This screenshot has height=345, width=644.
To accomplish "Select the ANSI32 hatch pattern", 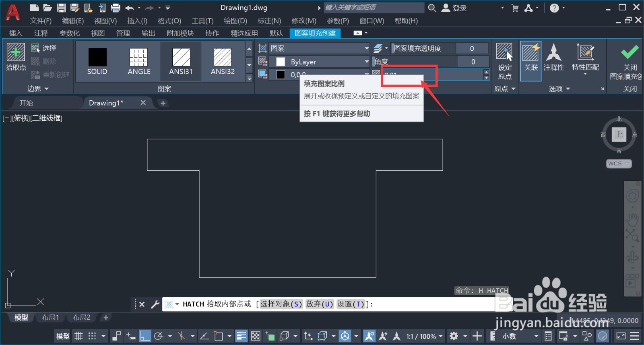I will tap(223, 62).
